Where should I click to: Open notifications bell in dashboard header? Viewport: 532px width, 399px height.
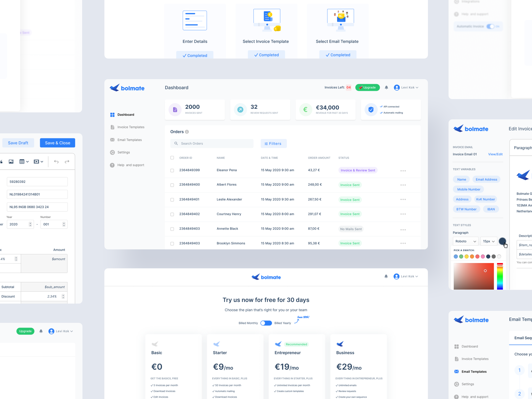pos(386,87)
